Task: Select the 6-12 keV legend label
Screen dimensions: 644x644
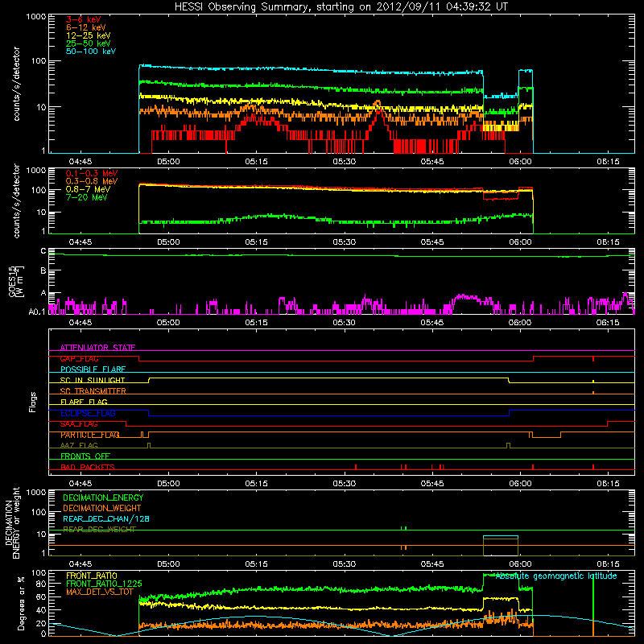Action: click(86, 27)
